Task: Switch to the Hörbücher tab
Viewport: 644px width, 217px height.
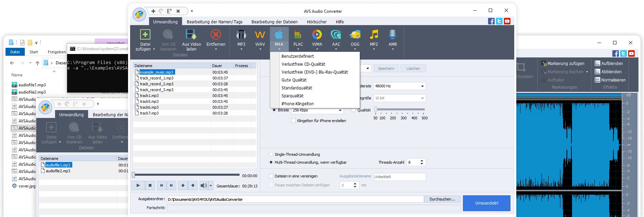Action: 317,22
